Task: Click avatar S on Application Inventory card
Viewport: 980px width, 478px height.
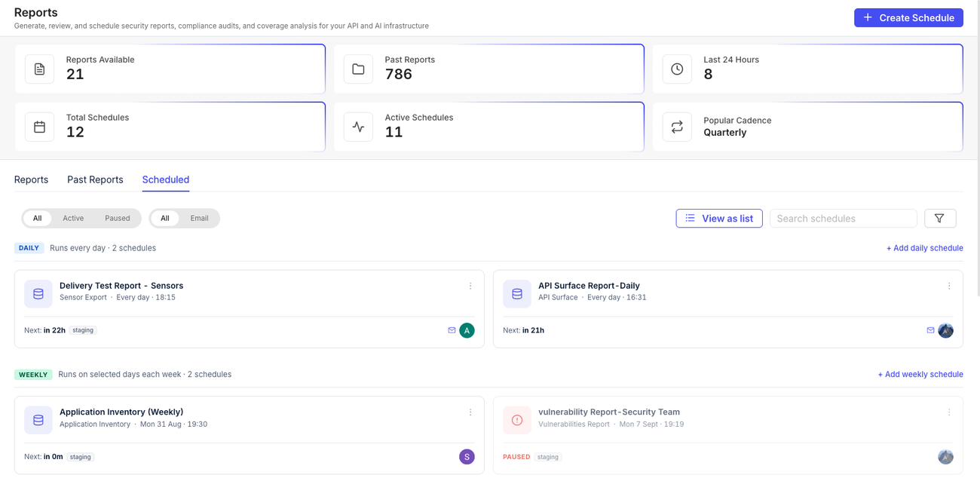Action: [x=467, y=456]
